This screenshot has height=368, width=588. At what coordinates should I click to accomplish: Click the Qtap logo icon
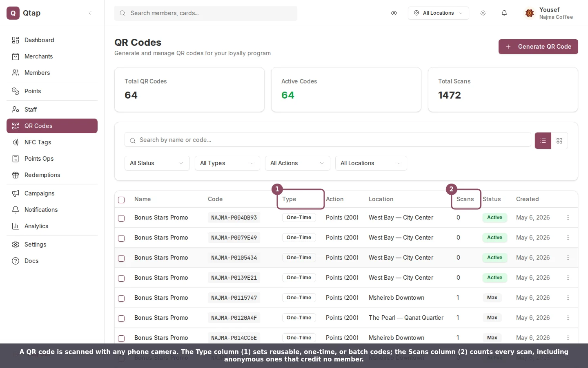(13, 13)
